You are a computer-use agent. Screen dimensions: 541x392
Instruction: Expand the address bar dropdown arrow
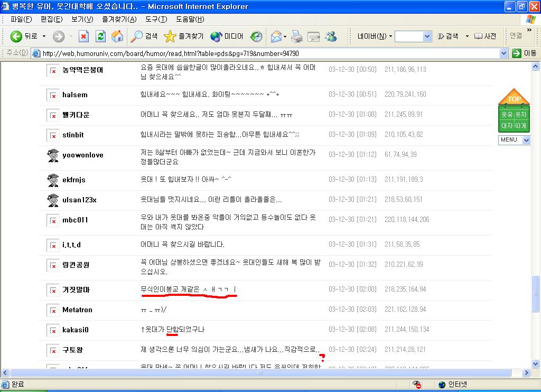pyautogui.click(x=503, y=53)
